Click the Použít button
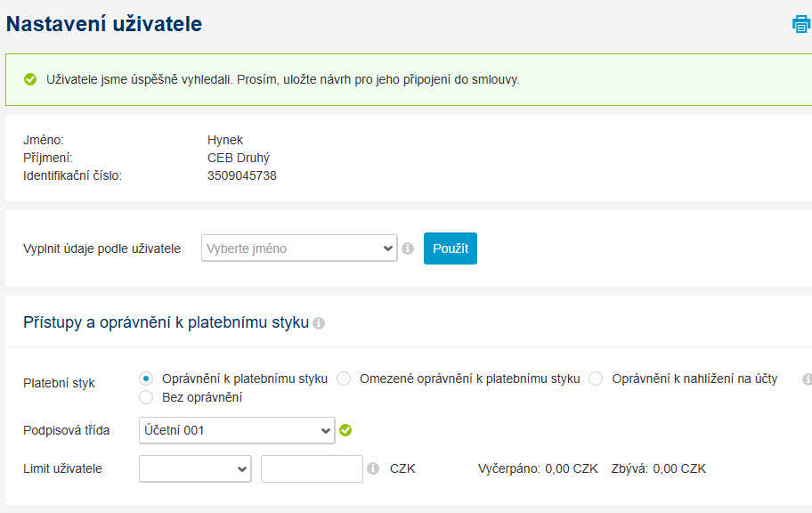This screenshot has height=513, width=812. pos(451,248)
